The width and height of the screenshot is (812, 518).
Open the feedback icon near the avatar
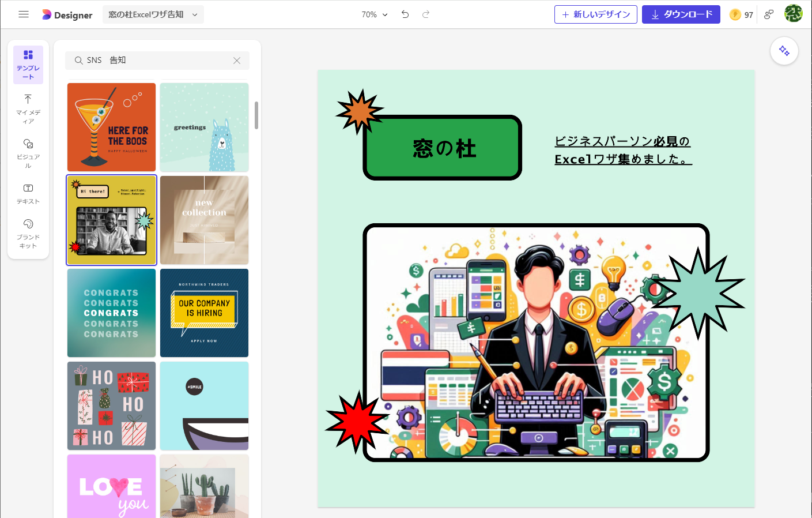point(768,14)
